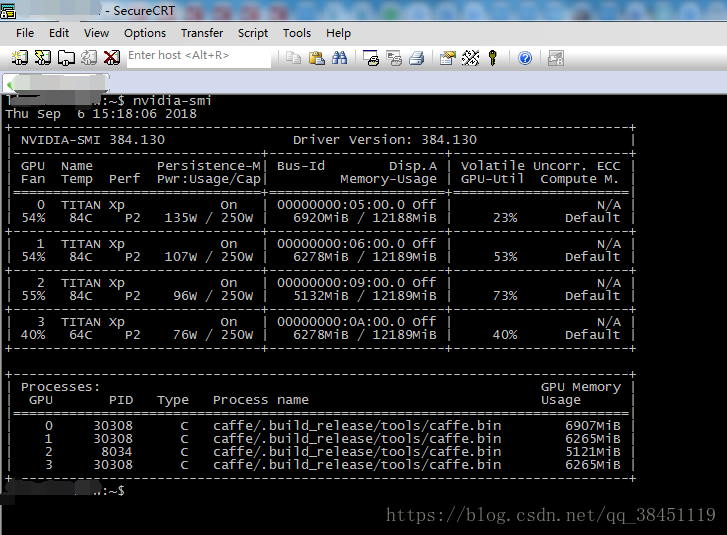Click the Connect in Tab folder icon
727x535 pixels.
(x=66, y=58)
